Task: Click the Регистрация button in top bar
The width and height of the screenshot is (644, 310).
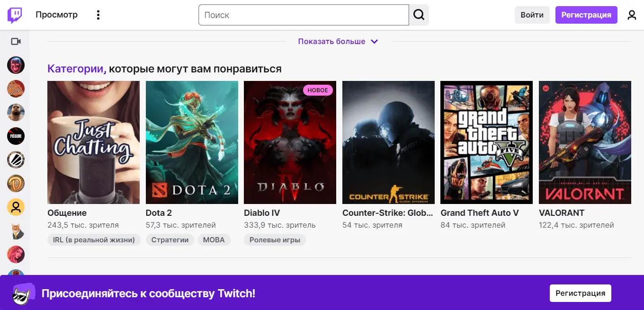Action: (x=586, y=15)
